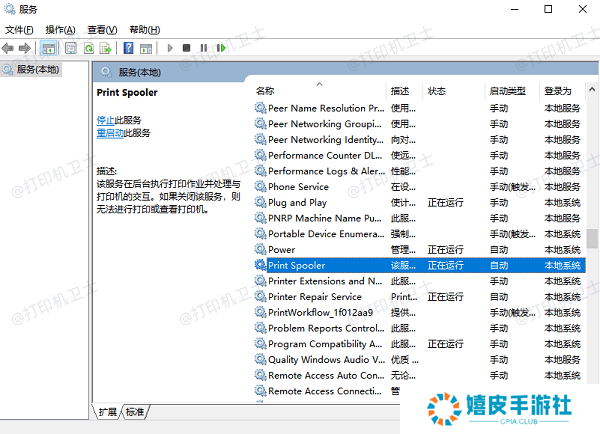Open the 文件(F) menu

(20, 30)
